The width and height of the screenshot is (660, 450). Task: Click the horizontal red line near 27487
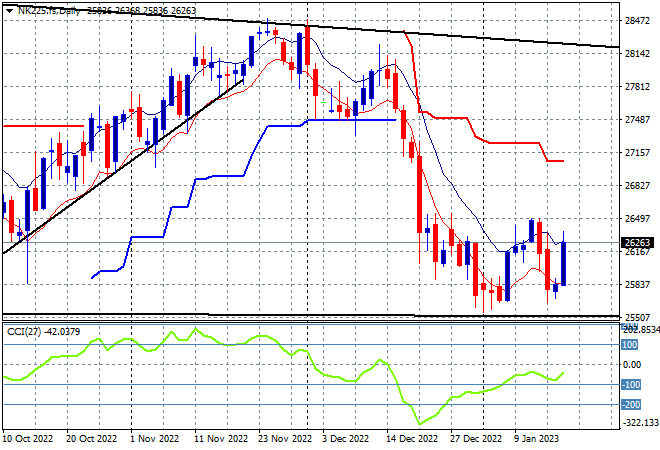coord(43,126)
